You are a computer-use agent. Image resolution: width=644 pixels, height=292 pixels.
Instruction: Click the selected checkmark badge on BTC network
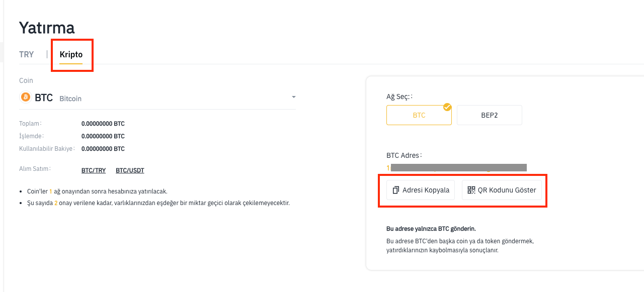click(447, 107)
